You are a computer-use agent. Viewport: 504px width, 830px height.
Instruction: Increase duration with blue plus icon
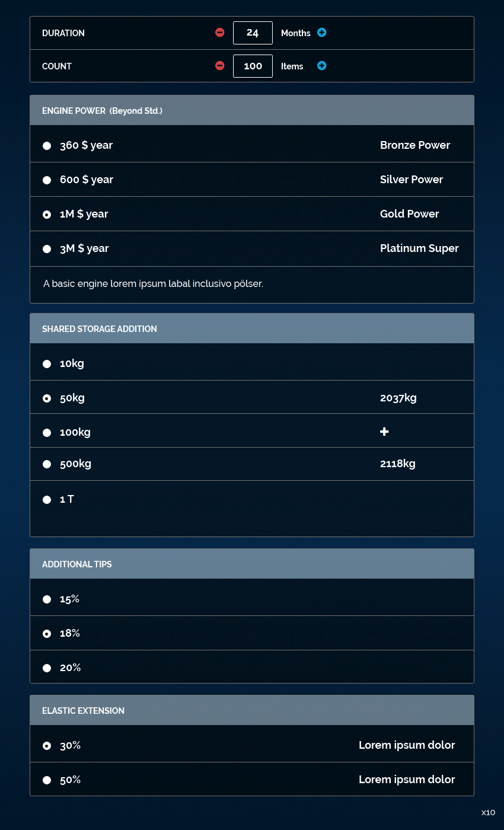(321, 33)
